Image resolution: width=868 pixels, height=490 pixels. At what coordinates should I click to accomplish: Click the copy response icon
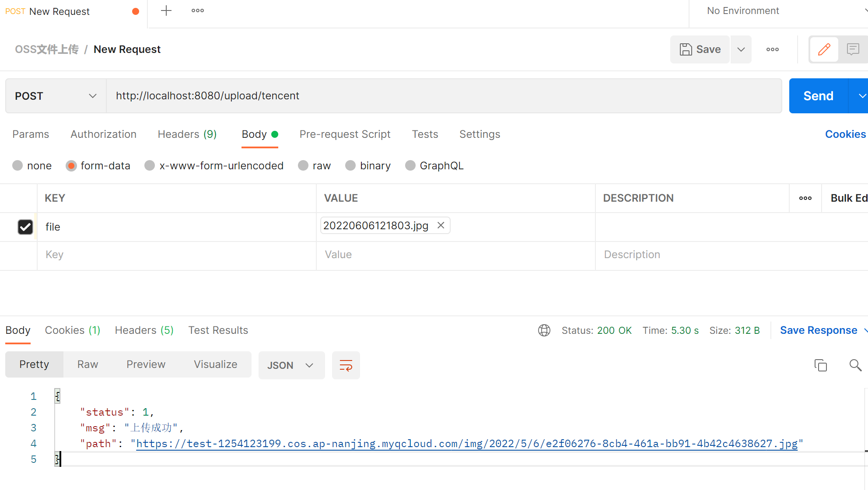tap(820, 365)
